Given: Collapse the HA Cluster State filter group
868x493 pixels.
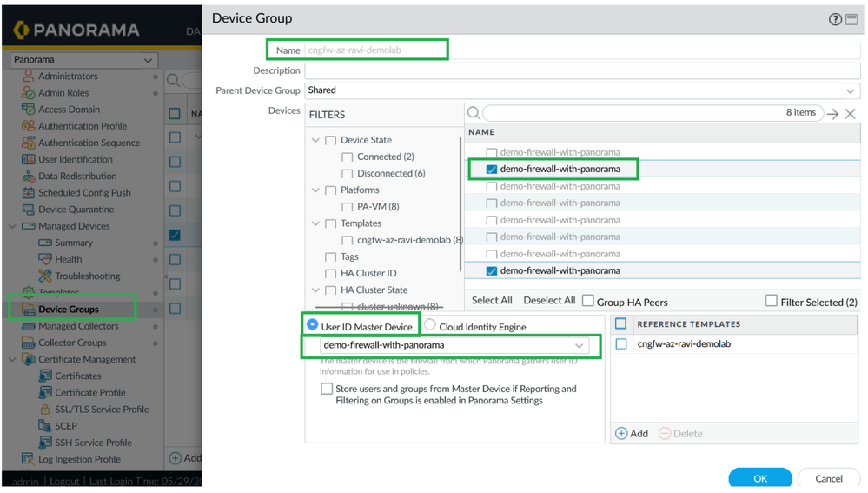Looking at the screenshot, I should tap(315, 290).
